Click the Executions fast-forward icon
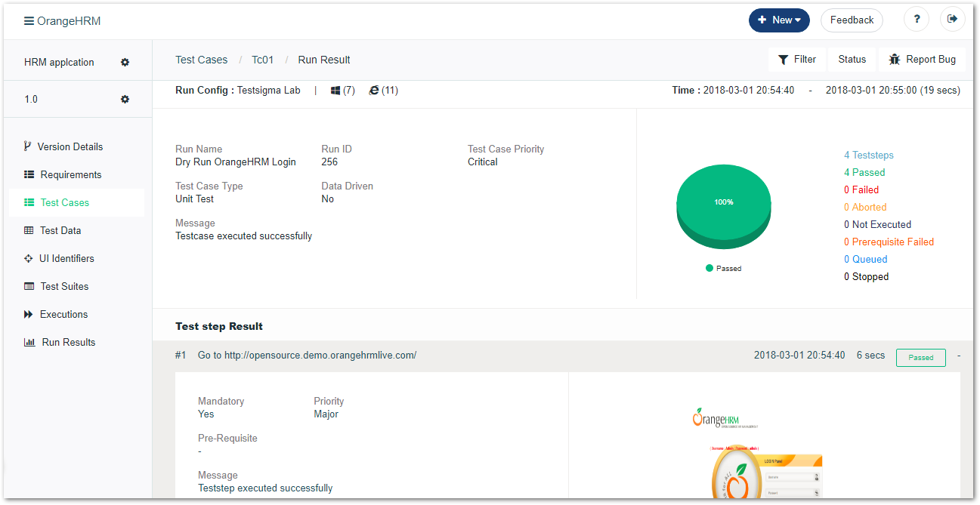Screen dimensions: 980x505 (29, 314)
